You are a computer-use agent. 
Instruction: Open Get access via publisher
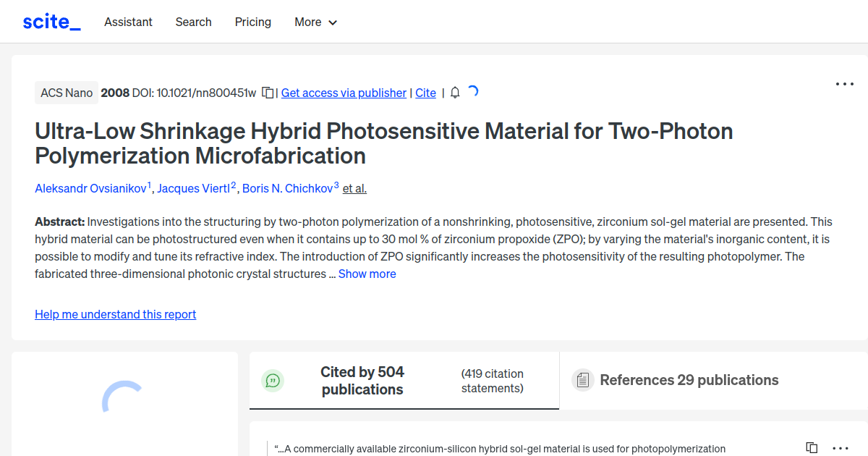(x=344, y=93)
